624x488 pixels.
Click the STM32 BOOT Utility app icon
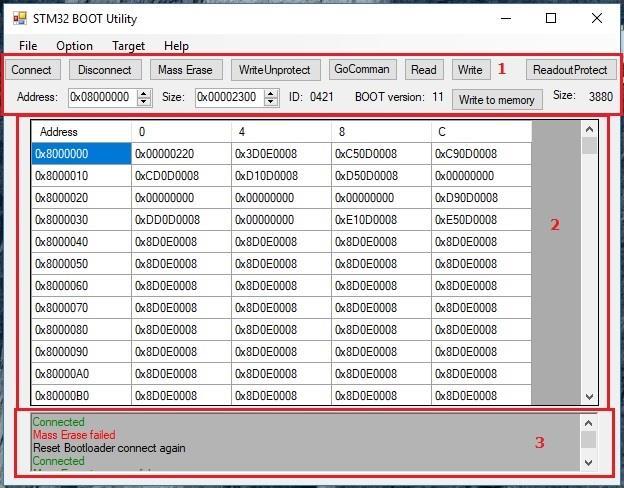coord(20,18)
